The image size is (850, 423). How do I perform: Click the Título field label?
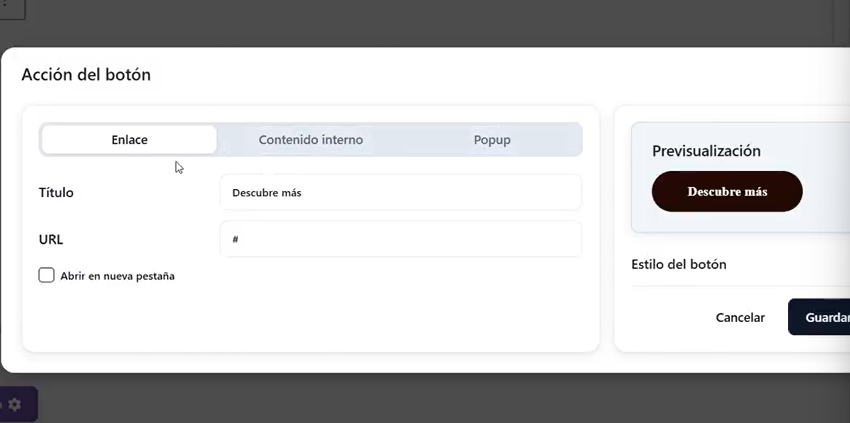[56, 192]
